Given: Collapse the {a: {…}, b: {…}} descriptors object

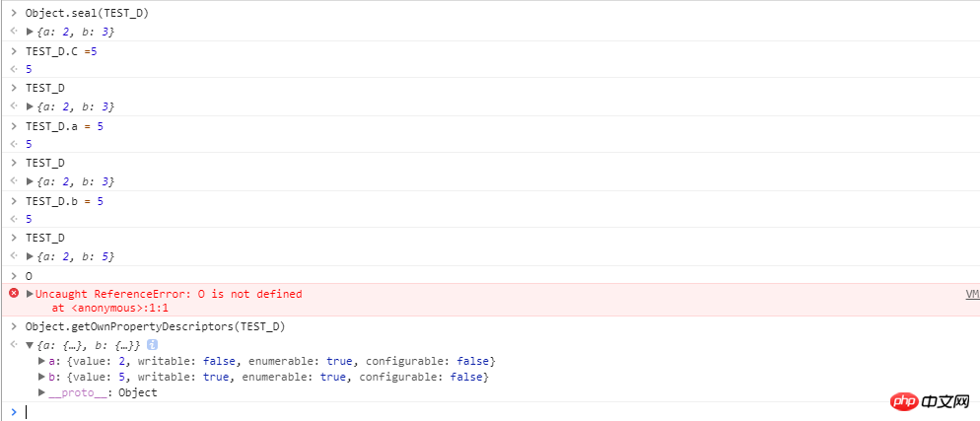Looking at the screenshot, I should click(x=30, y=346).
